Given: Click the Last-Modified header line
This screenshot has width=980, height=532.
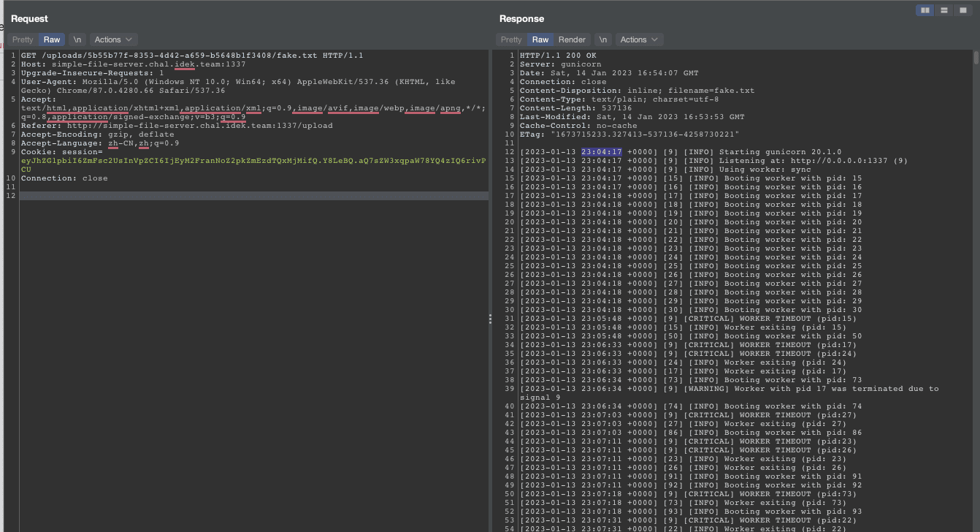Looking at the screenshot, I should click(632, 117).
